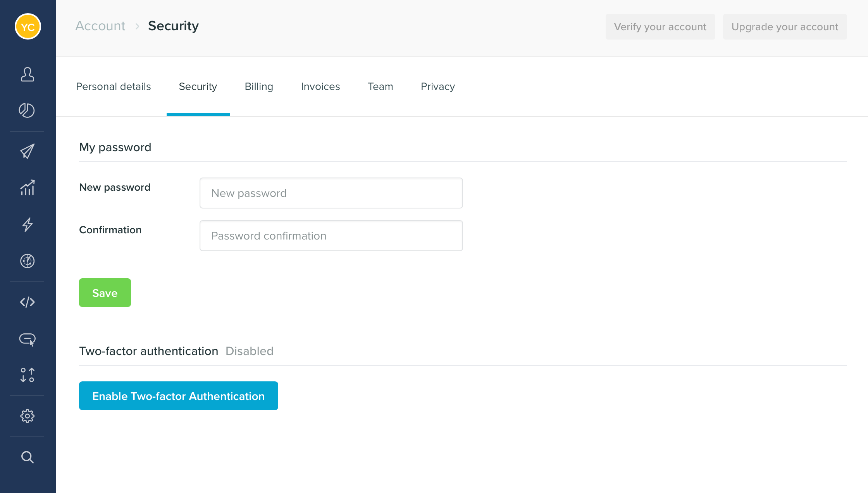Switch to the Privacy tab
The image size is (868, 493).
(x=437, y=86)
